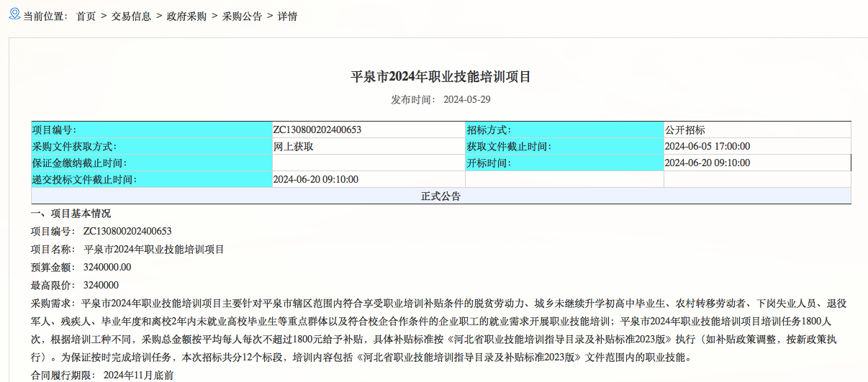The image size is (868, 382).
Task: Click the page title 平泉市2024年职业技能培训项目
Action: [x=440, y=77]
